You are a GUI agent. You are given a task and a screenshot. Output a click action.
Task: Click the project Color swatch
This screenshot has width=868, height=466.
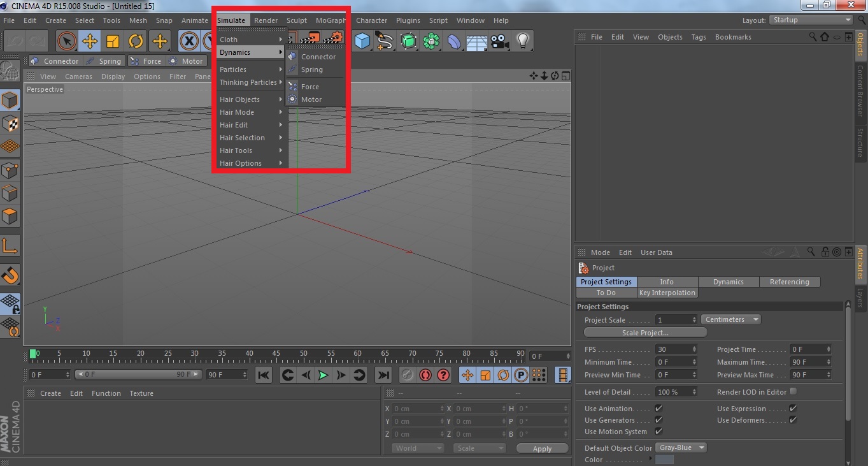[x=664, y=460]
